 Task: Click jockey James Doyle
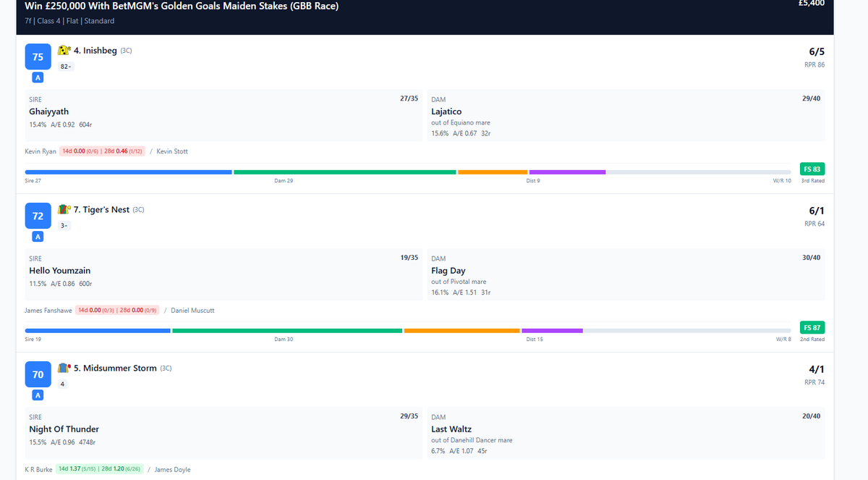[x=173, y=469]
